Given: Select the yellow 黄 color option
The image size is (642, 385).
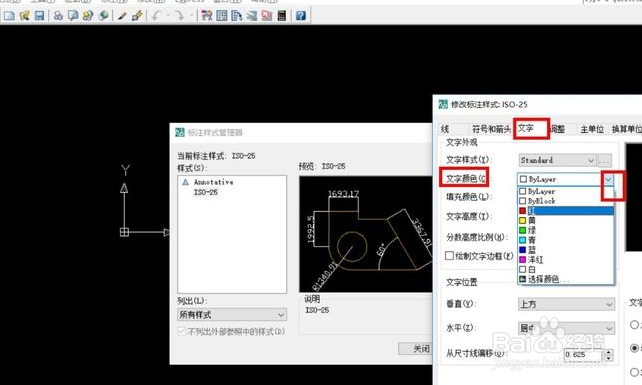Looking at the screenshot, I should [566, 220].
